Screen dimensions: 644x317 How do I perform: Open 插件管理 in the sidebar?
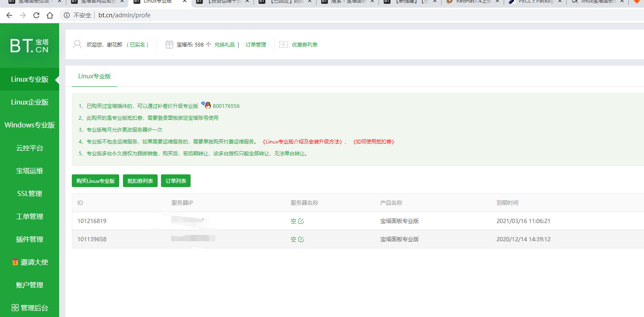point(30,239)
